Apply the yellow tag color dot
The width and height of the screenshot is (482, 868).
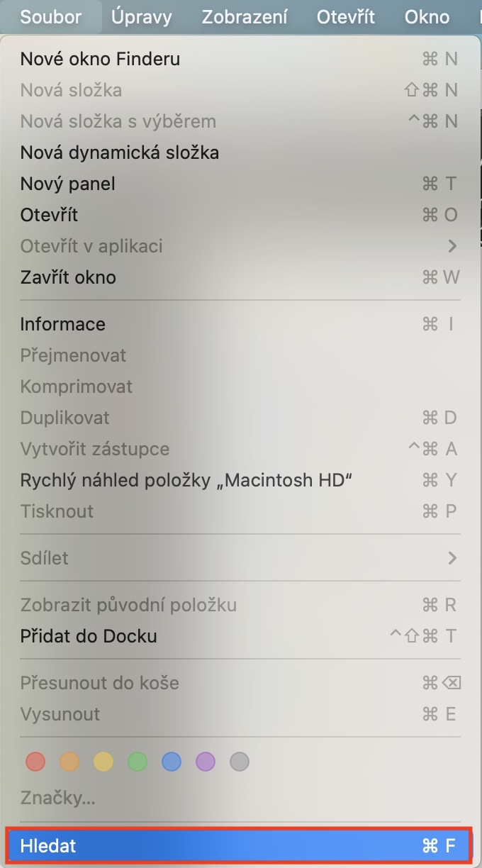pyautogui.click(x=103, y=762)
